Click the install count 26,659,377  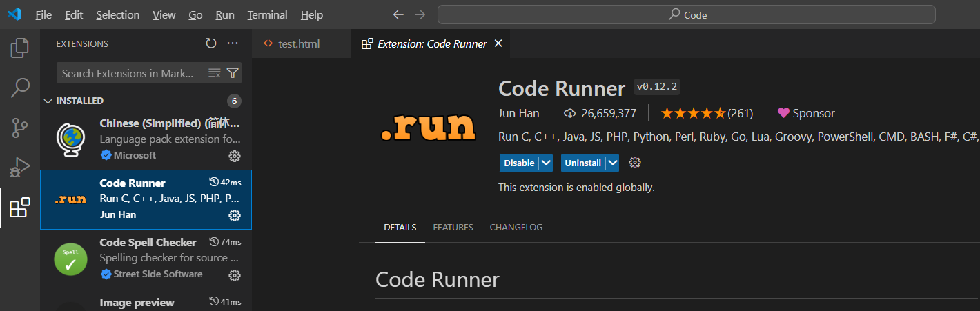point(600,113)
